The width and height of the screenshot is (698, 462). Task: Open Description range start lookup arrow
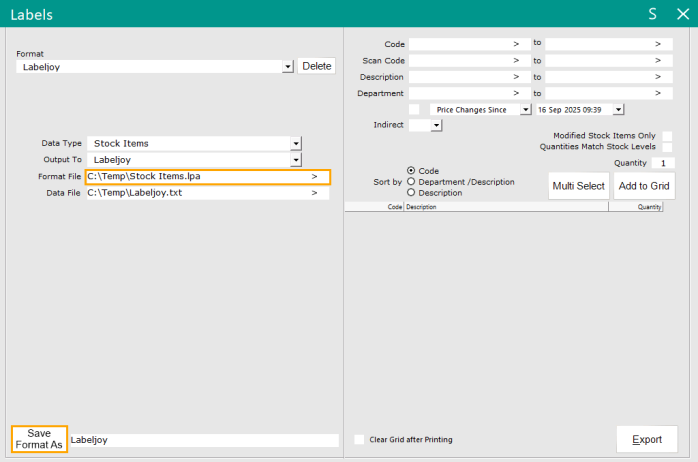[x=516, y=77]
